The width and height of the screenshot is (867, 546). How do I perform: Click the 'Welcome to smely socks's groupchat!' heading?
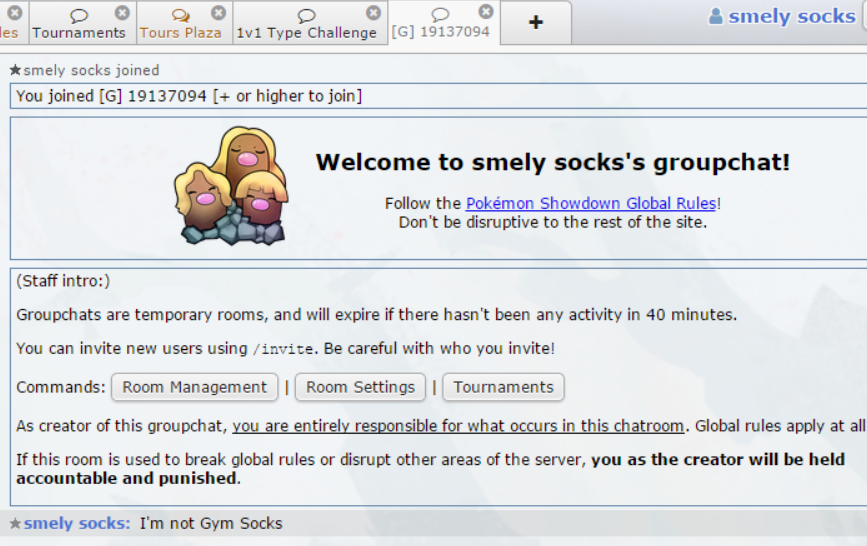[553, 163]
